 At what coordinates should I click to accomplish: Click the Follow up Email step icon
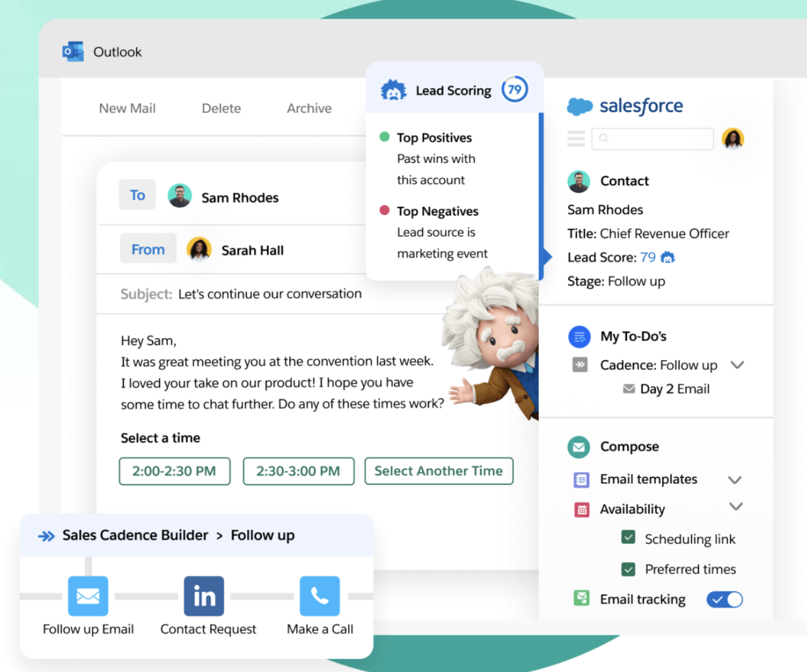tap(88, 596)
